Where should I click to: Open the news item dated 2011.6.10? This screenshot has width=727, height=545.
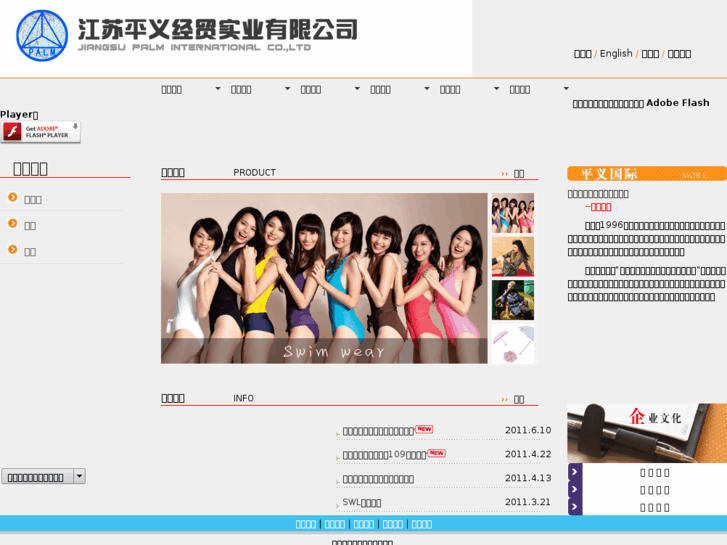378,431
